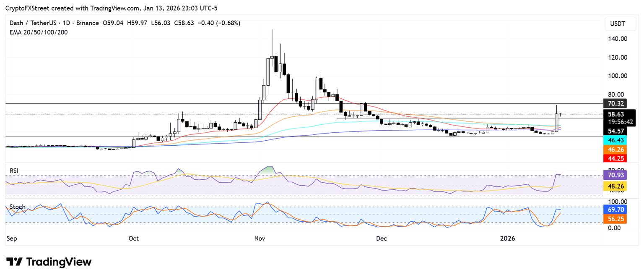The height and width of the screenshot is (278, 644).
Task: Select the cyan 46.43 EMA value tag
Action: (x=615, y=141)
